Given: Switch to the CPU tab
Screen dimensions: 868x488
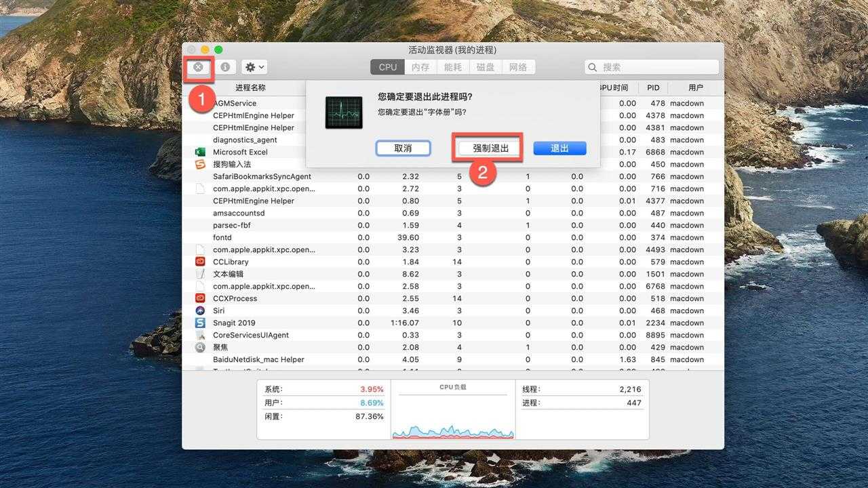Looking at the screenshot, I should coord(388,67).
